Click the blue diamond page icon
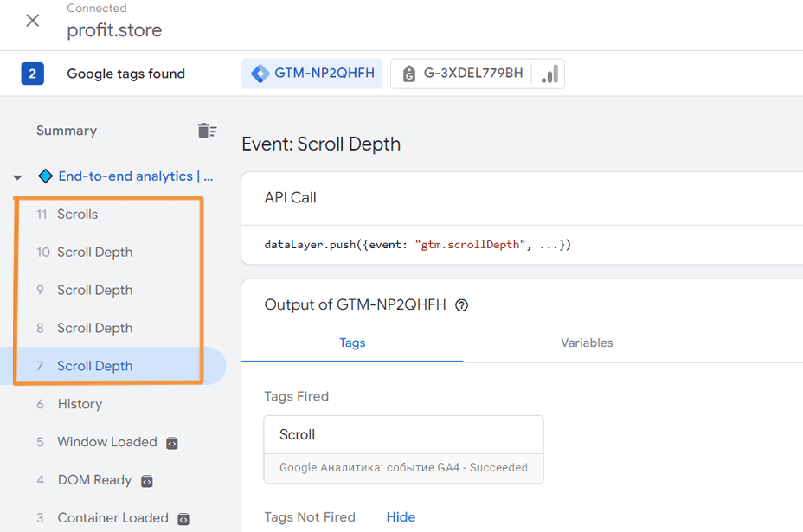The image size is (803, 532). coord(46,176)
